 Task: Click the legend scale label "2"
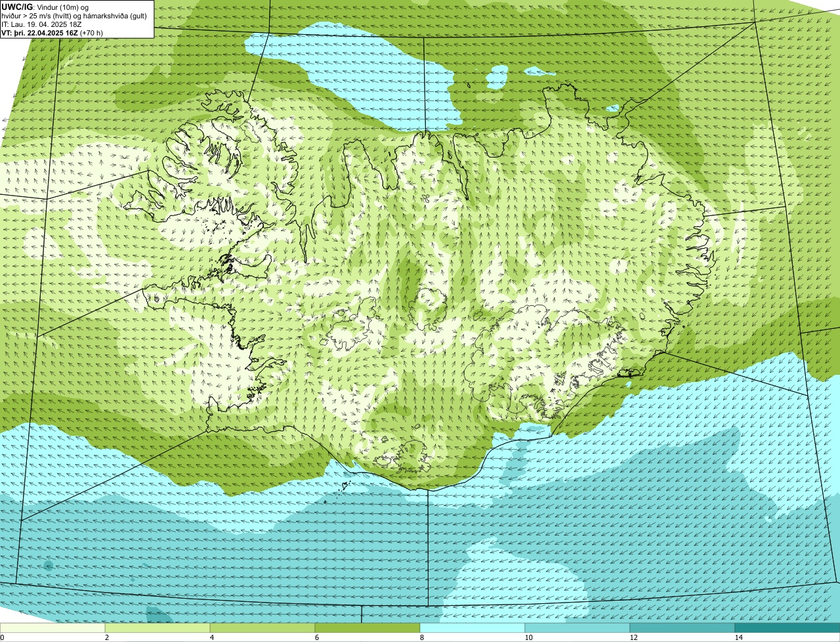[x=106, y=637]
